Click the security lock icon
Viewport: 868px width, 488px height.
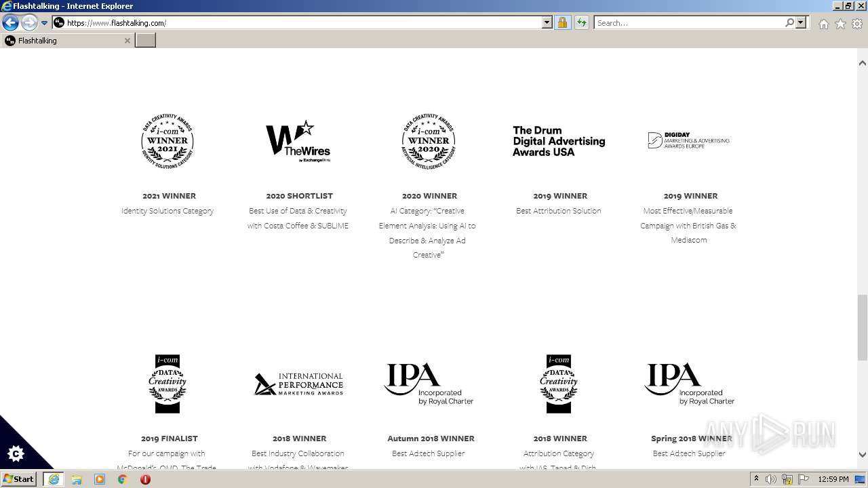coord(562,23)
